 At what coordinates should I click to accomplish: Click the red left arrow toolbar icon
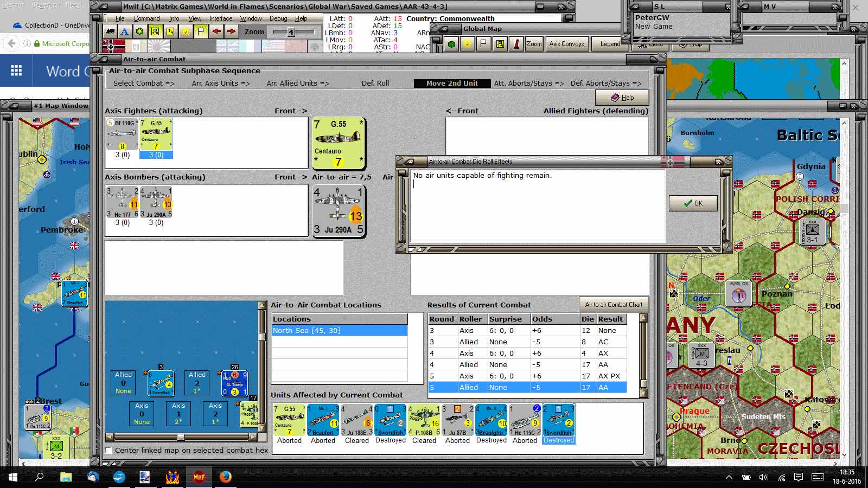216,31
